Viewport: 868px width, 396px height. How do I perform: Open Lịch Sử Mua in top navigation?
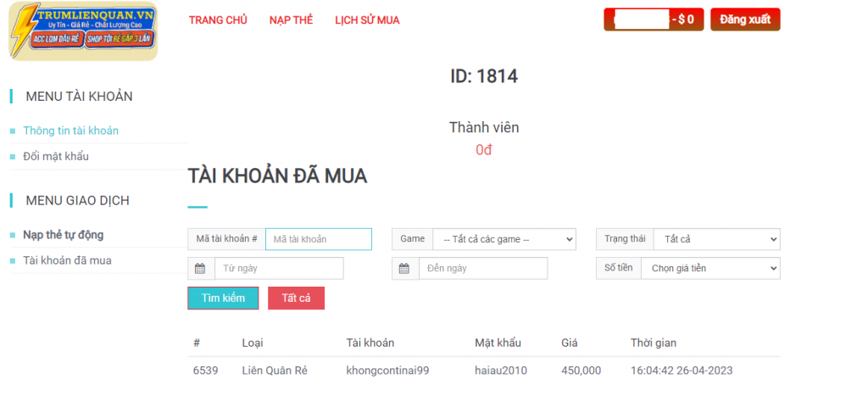367,20
